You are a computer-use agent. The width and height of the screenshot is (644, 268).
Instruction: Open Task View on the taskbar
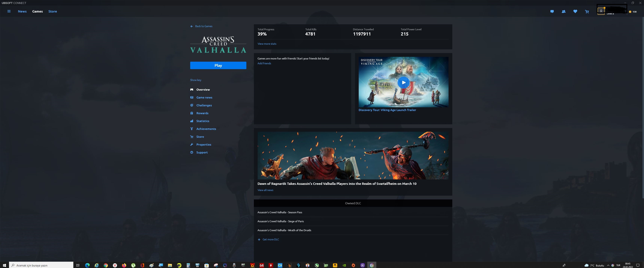(x=78, y=265)
